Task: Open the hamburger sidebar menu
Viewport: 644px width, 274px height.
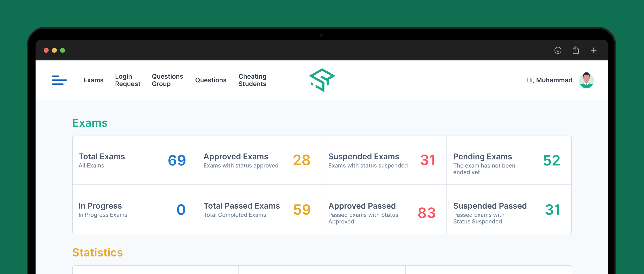Action: (59, 80)
